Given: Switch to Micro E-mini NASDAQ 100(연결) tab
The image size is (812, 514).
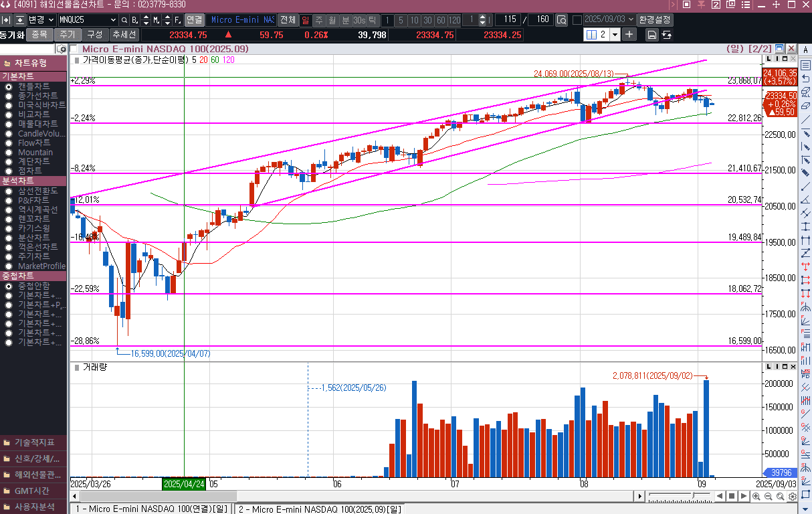Looking at the screenshot, I should click(x=150, y=509).
